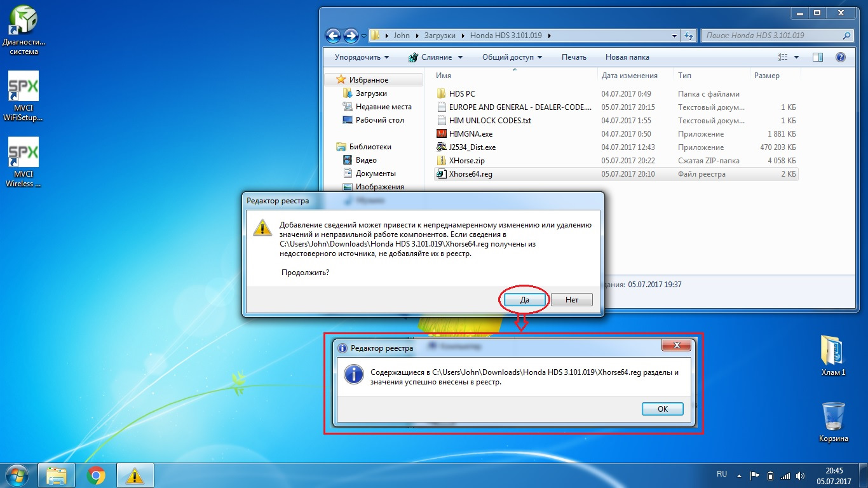Image resolution: width=868 pixels, height=488 pixels.
Task: Go forward in Explorer navigation
Action: [351, 36]
